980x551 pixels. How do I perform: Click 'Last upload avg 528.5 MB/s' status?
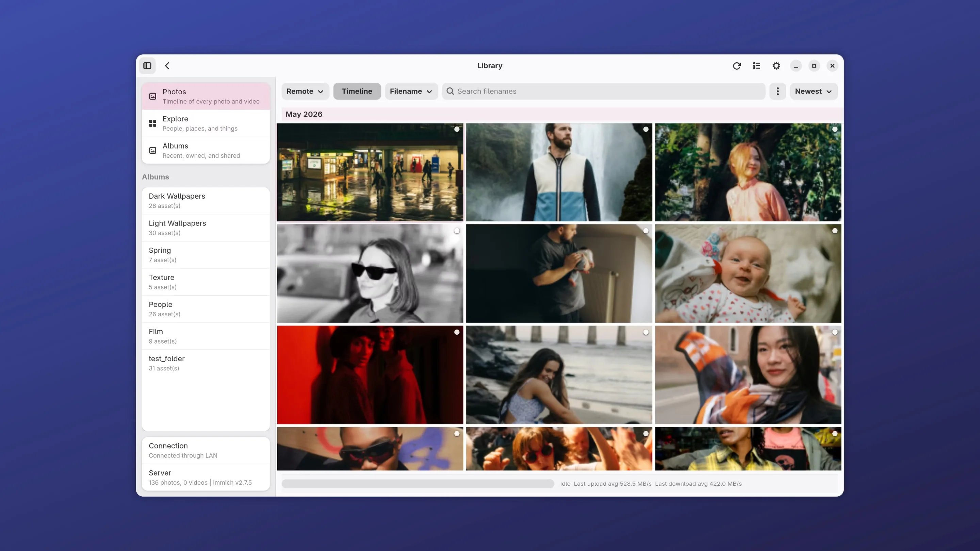(x=612, y=484)
